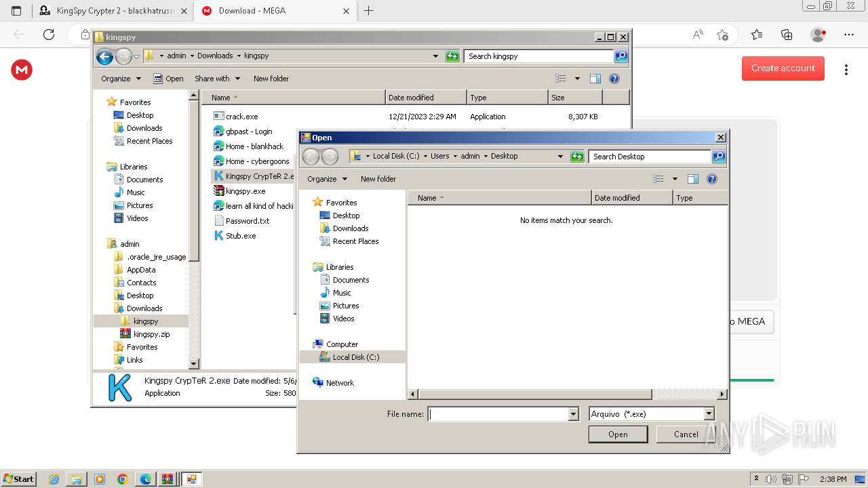Select Network in Open dialog
The height and width of the screenshot is (488, 868).
[x=333, y=383]
